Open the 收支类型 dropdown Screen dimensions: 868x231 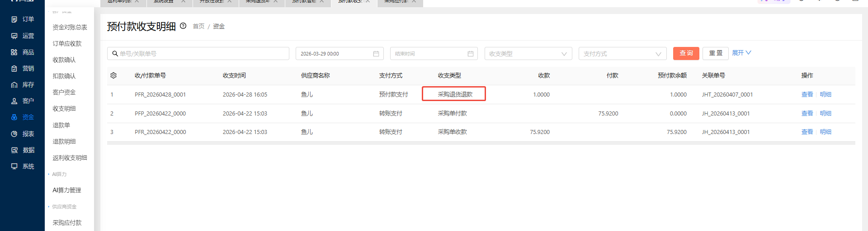(x=528, y=54)
